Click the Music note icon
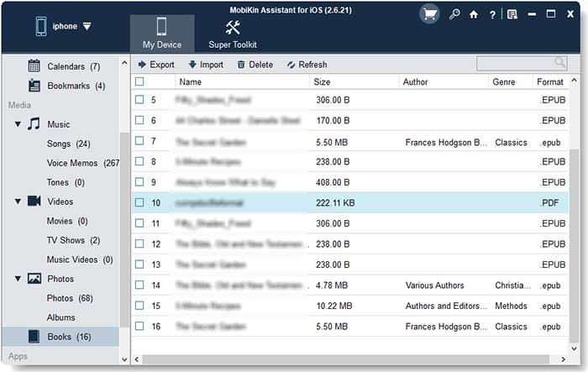Image resolution: width=588 pixels, height=372 pixels. tap(34, 123)
